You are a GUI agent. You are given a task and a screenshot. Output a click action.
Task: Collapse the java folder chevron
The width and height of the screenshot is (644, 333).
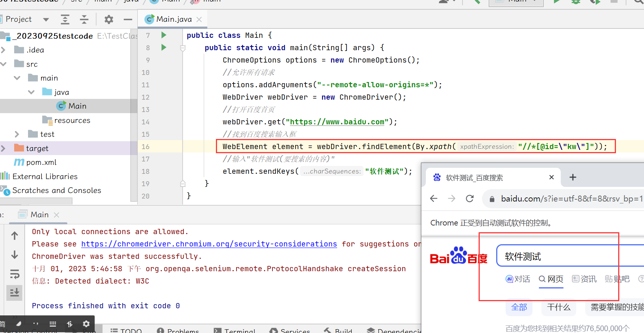pyautogui.click(x=31, y=92)
